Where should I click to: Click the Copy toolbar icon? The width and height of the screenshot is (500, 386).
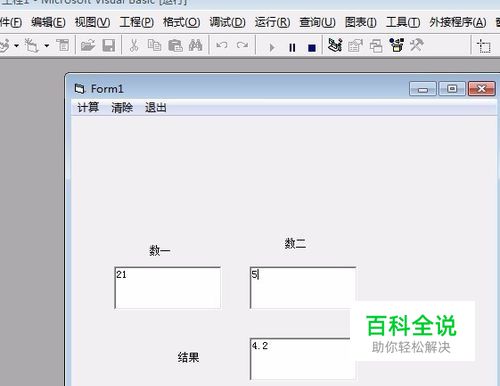[x=154, y=45]
